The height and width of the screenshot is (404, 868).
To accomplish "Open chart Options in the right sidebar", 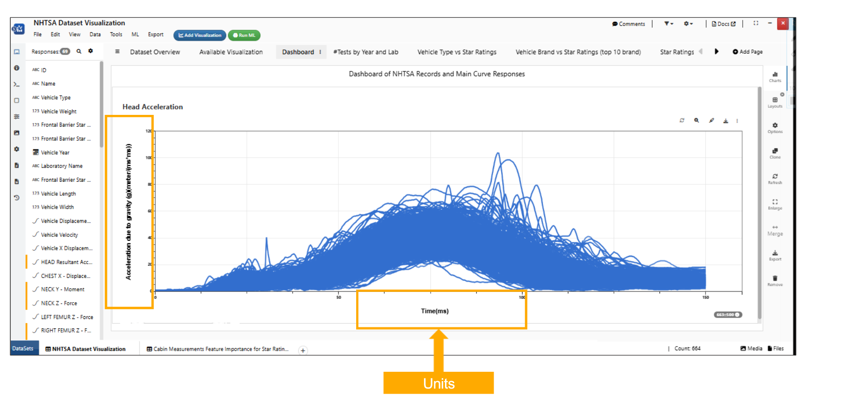I will 775,128.
